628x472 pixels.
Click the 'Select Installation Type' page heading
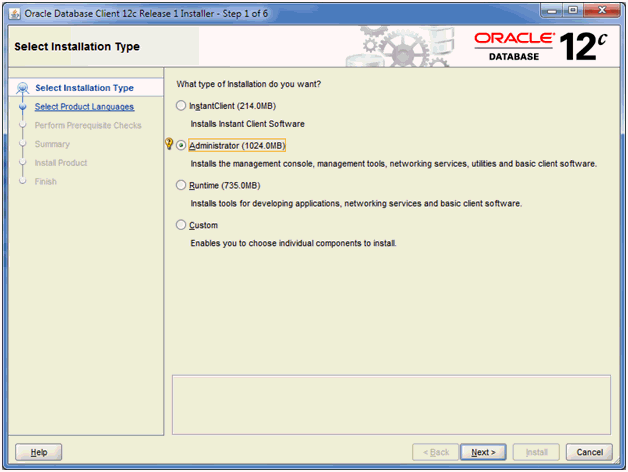click(x=77, y=46)
